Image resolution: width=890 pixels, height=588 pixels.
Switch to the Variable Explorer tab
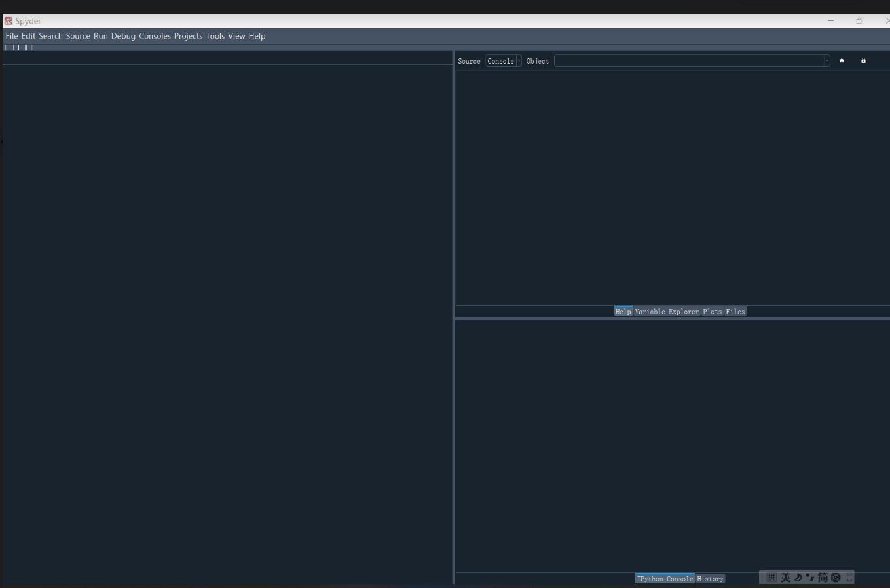coord(667,311)
